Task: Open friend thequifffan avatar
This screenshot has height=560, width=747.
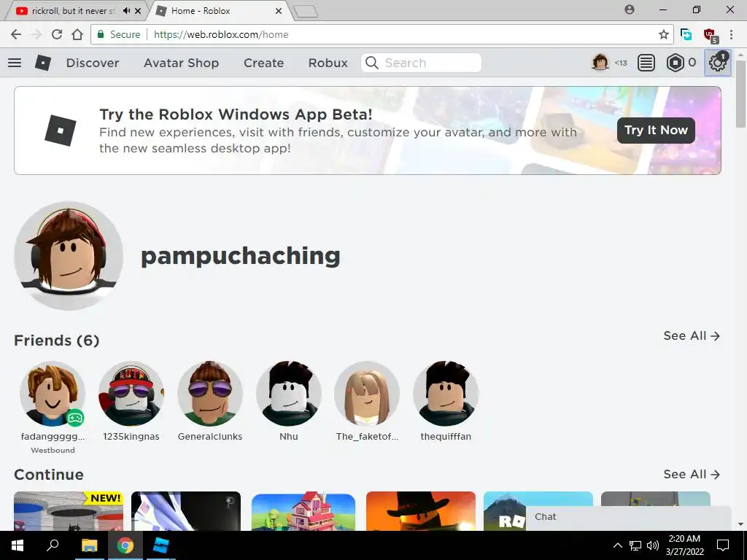Action: [x=446, y=393]
